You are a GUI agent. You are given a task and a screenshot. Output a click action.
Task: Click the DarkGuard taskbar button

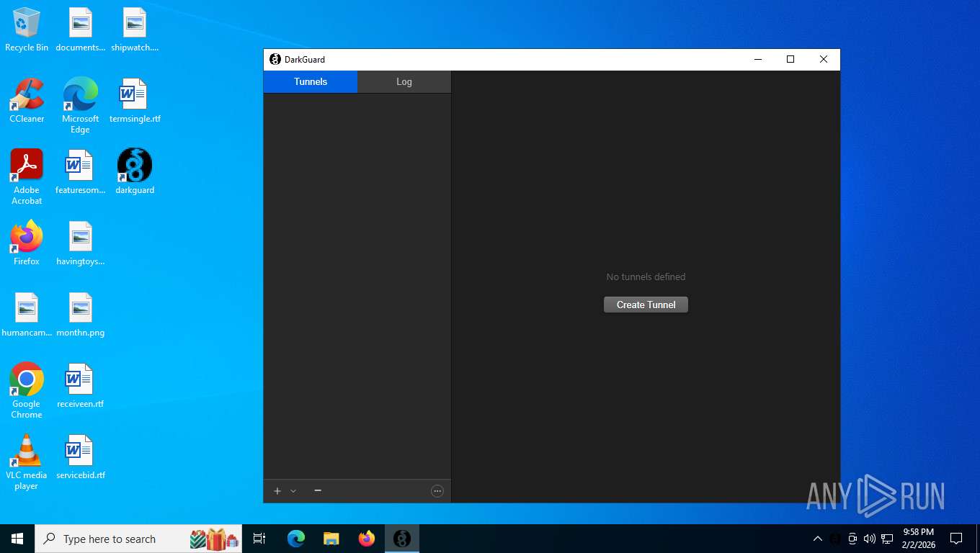[x=402, y=539]
